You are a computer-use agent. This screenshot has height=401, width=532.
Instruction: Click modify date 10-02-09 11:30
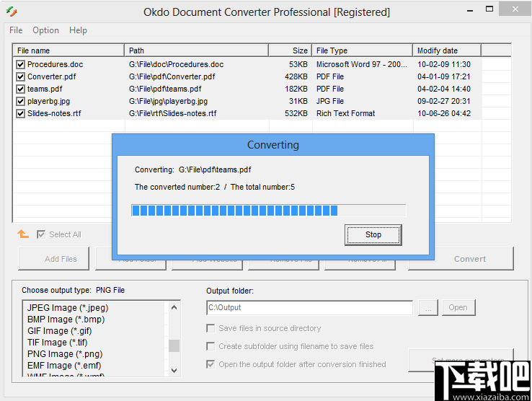[x=444, y=64]
